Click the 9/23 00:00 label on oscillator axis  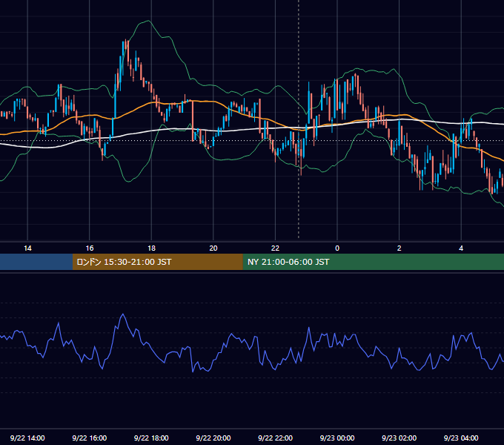point(337,438)
